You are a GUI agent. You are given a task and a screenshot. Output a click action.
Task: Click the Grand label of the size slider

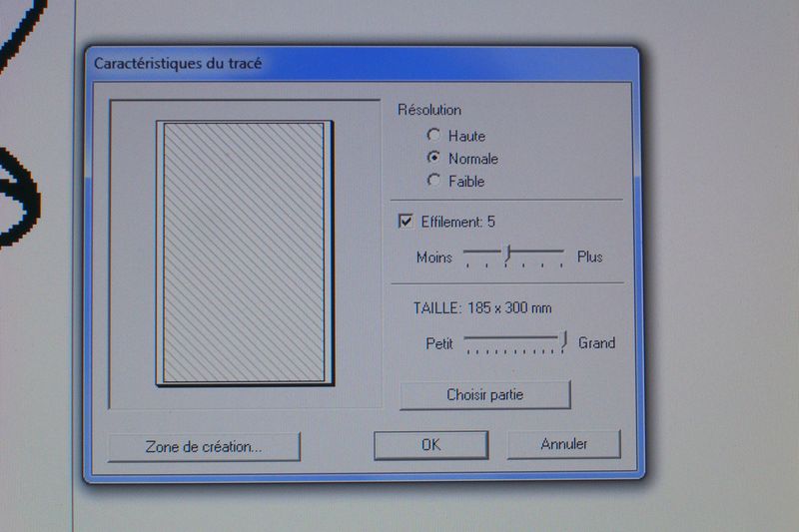pyautogui.click(x=596, y=342)
